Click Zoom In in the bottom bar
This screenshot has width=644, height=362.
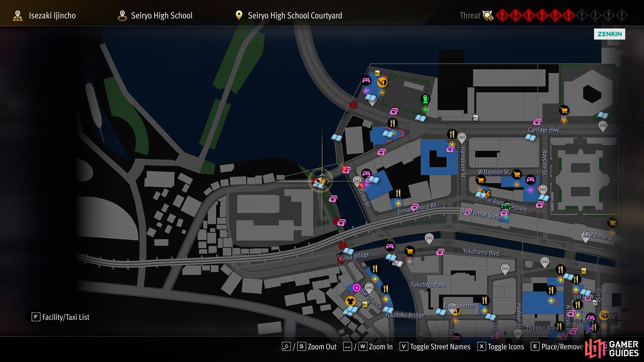368,347
